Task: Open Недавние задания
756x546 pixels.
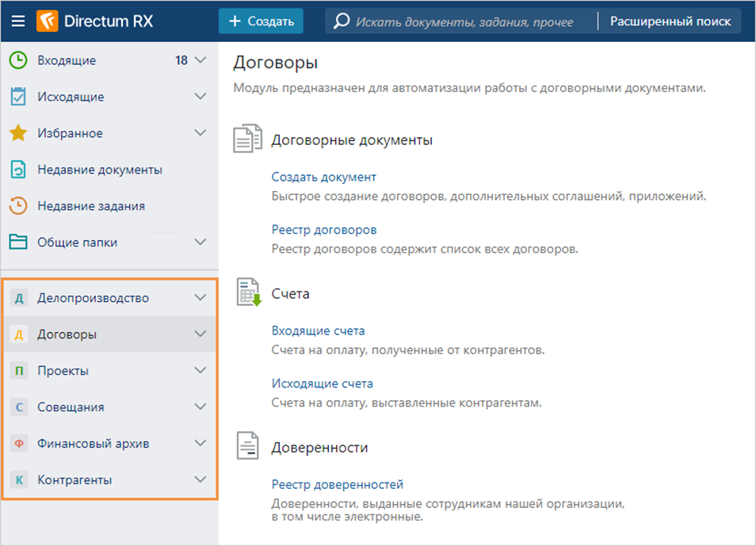Action: click(91, 206)
